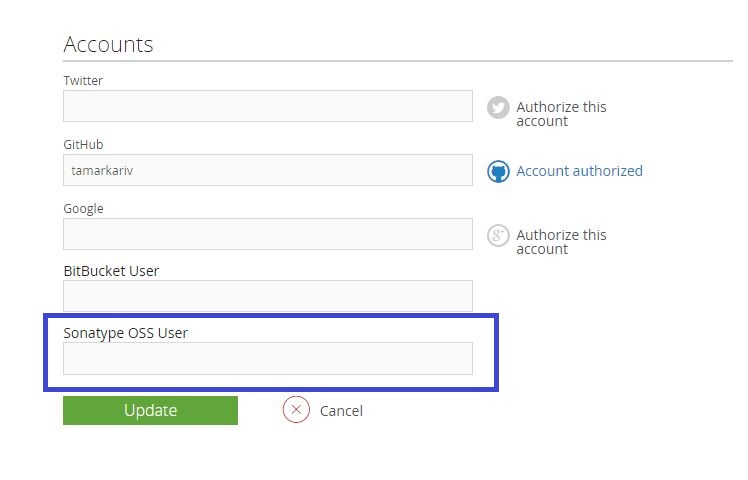Click the Twitter bird icon
This screenshot has height=480, width=748.
tap(498, 108)
